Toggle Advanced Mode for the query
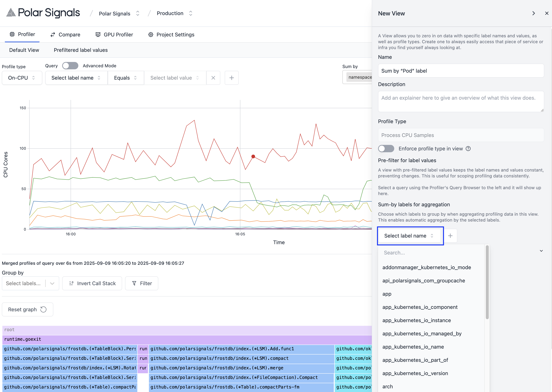This screenshot has width=552, height=392. point(70,65)
